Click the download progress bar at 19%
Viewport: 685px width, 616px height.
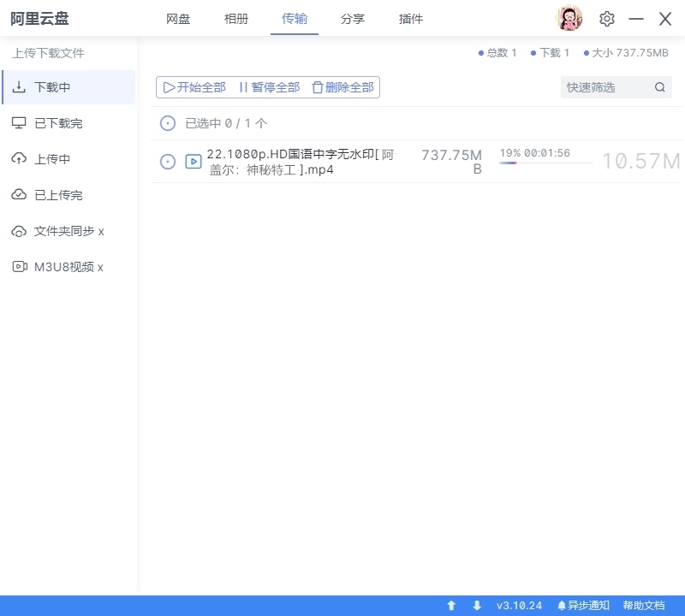tap(545, 163)
